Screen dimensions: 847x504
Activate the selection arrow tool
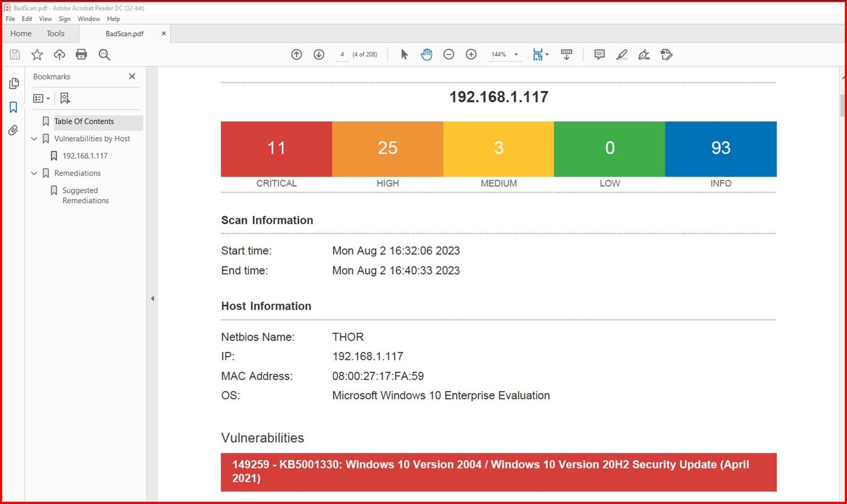click(404, 55)
